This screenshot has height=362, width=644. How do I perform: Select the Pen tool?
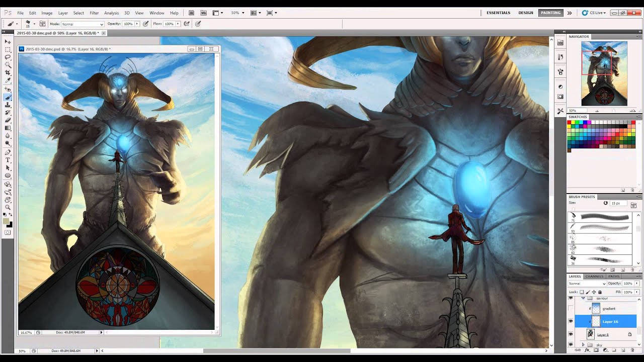pos(8,152)
